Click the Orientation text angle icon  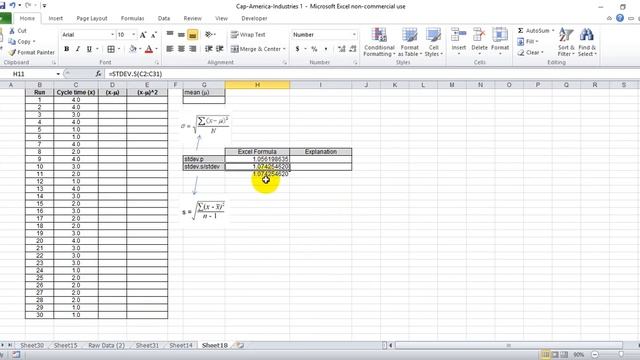click(x=208, y=35)
